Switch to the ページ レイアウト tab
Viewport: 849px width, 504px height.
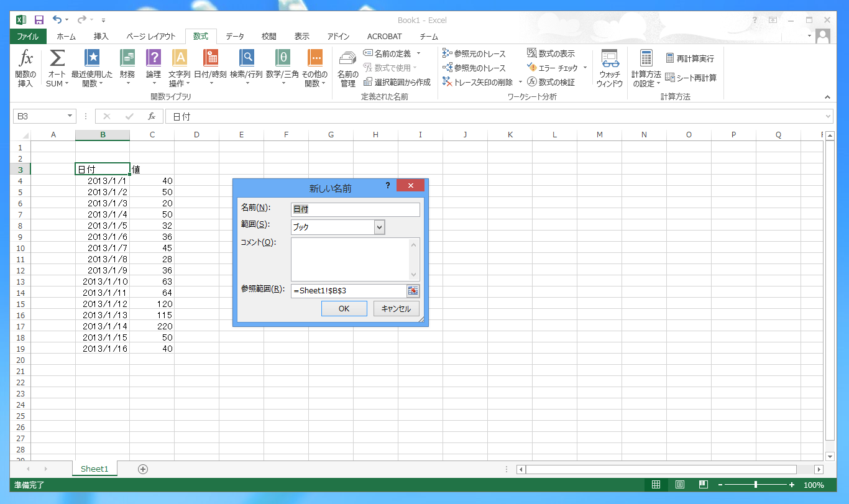pyautogui.click(x=151, y=36)
